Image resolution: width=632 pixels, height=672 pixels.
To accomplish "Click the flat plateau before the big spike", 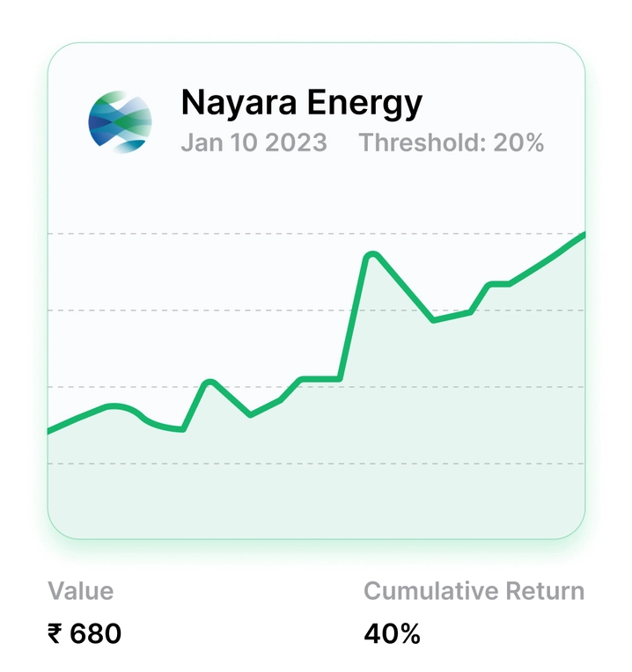I will pos(320,379).
